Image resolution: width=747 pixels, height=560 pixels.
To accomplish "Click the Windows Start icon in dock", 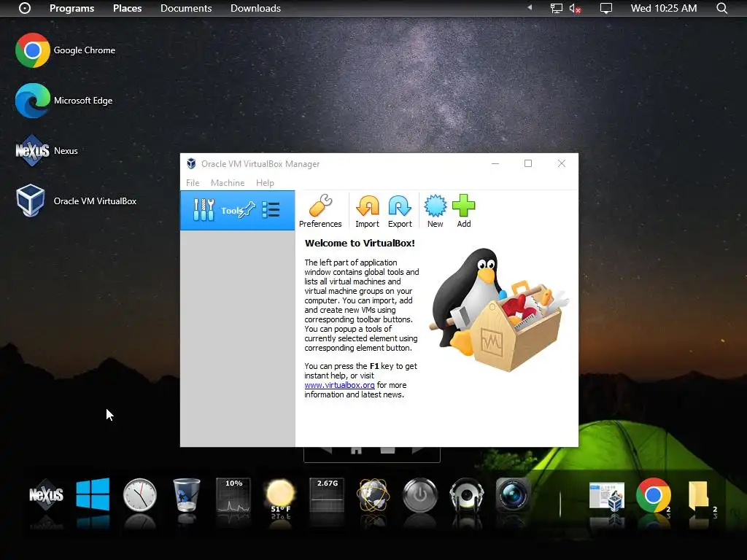I will tap(93, 495).
